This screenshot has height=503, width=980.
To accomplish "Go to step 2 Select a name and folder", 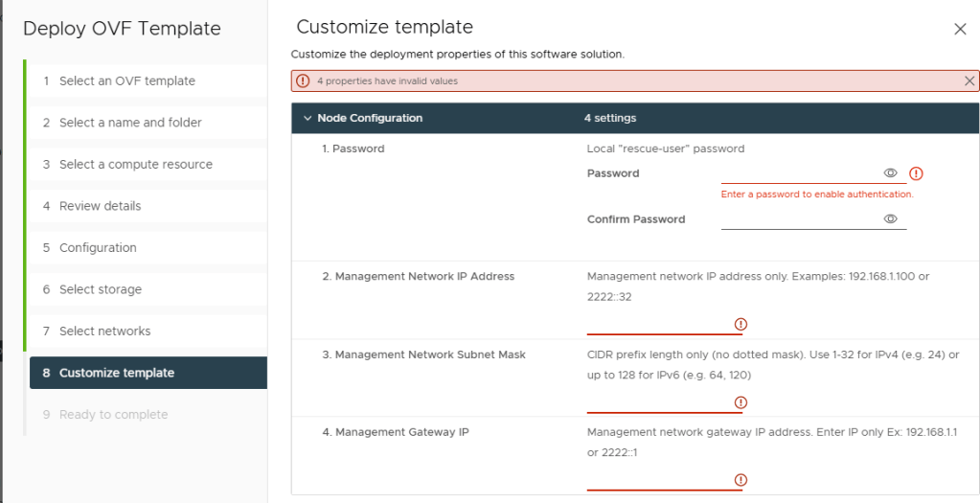I will (x=148, y=123).
